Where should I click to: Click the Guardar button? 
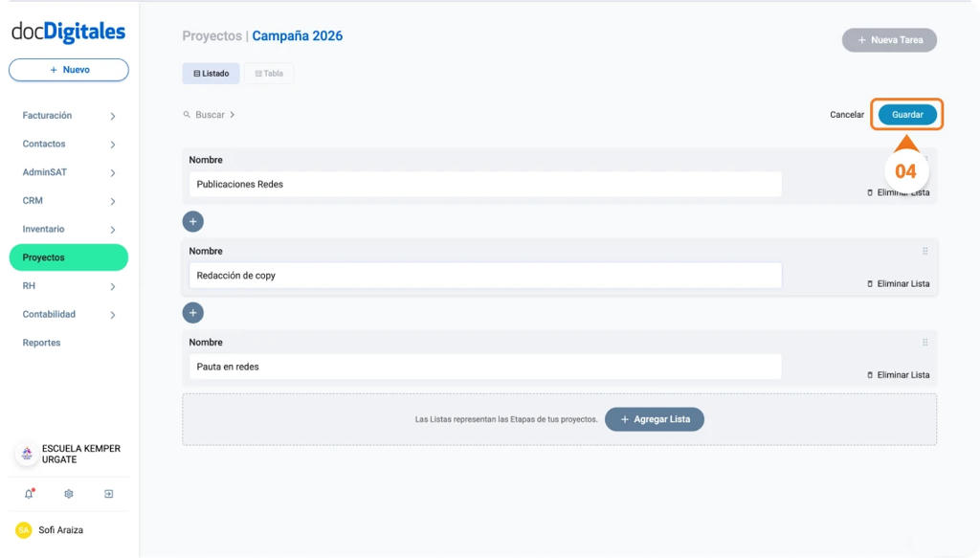point(905,114)
